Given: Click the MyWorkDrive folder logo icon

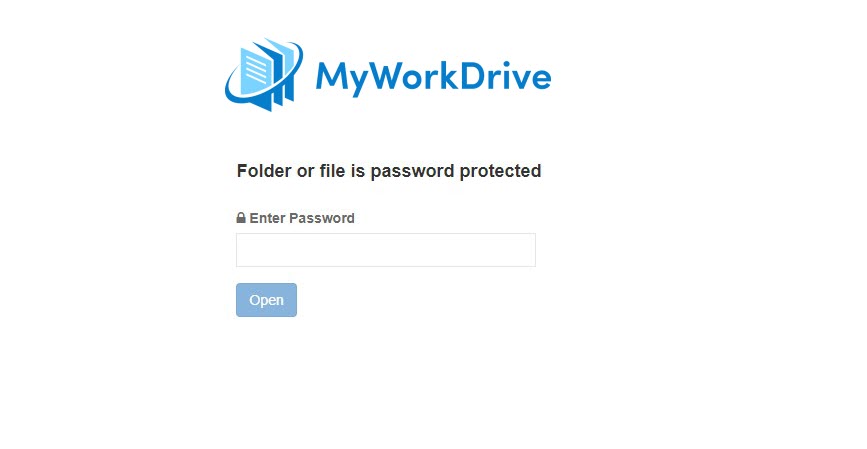Looking at the screenshot, I should (264, 74).
